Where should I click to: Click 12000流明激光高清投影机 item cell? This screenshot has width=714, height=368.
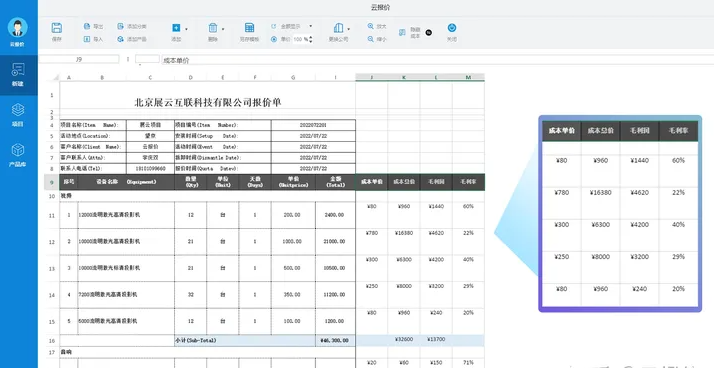click(x=126, y=215)
